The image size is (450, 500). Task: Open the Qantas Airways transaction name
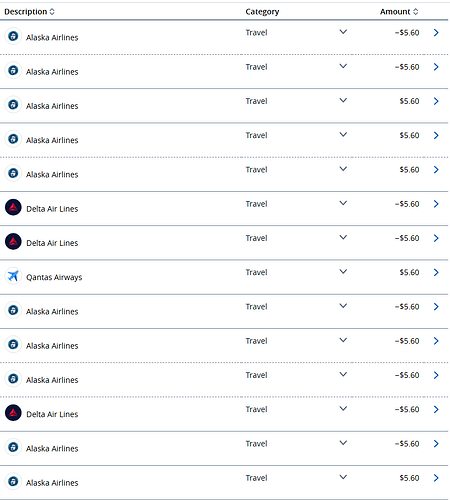(54, 277)
